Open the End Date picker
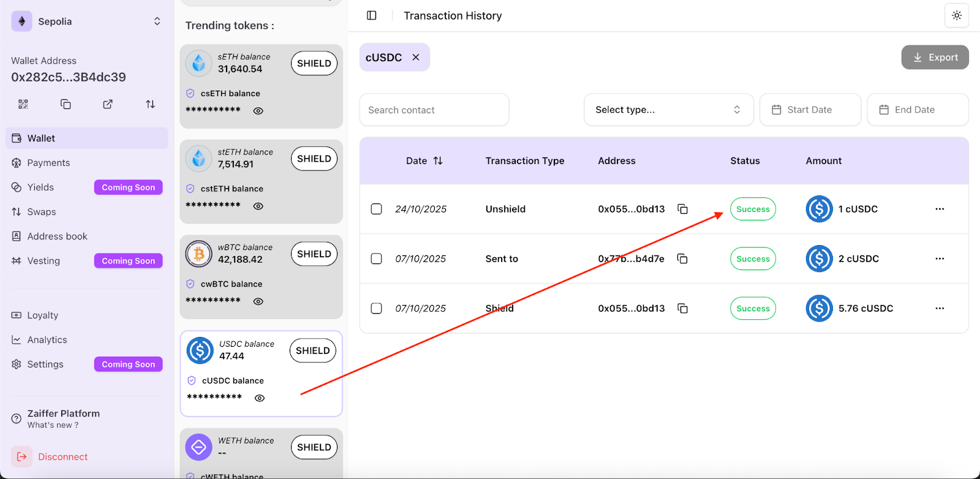Screen dimensions: 980x479 click(x=918, y=110)
